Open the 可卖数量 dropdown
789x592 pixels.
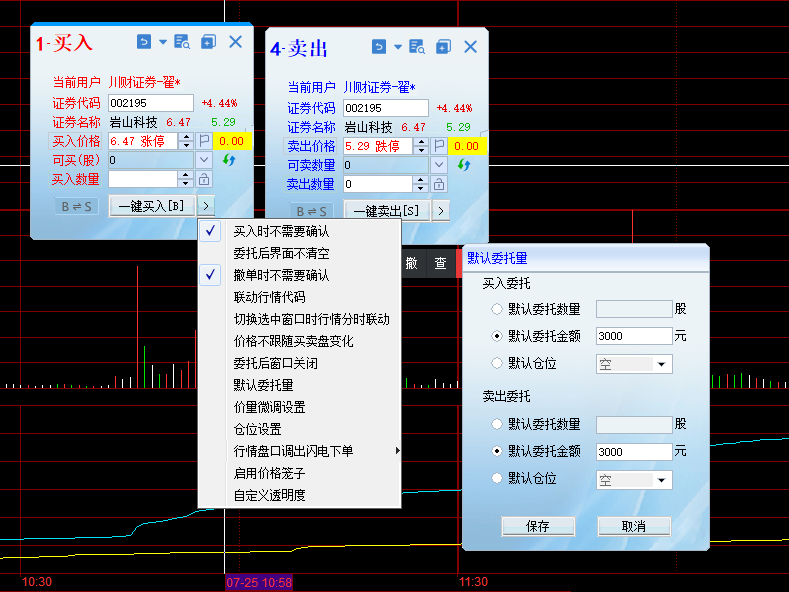439,165
